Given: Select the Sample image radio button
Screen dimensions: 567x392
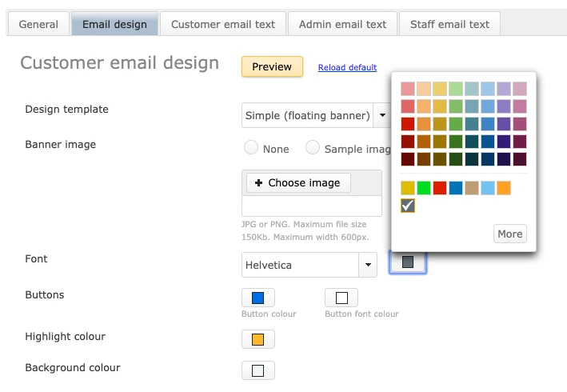Looking at the screenshot, I should (313, 148).
